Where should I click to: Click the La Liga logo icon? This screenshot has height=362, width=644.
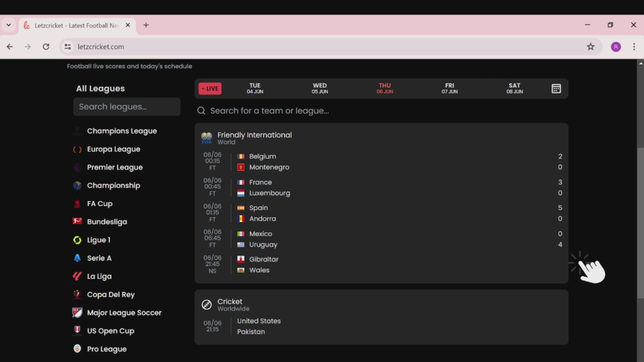(77, 276)
